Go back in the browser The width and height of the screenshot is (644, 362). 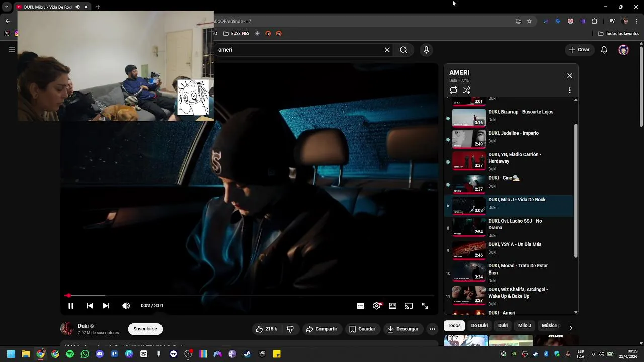click(7, 21)
